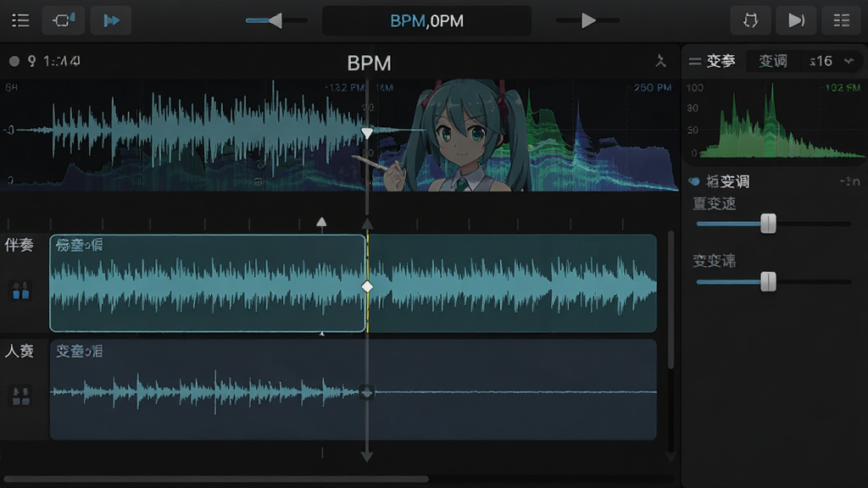Click the metronome icon right of BPM title
This screenshot has width=868, height=488.
pyautogui.click(x=660, y=61)
